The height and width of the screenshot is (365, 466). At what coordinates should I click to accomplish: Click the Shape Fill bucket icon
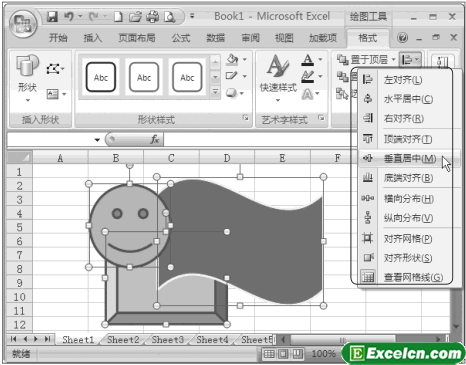coord(232,60)
